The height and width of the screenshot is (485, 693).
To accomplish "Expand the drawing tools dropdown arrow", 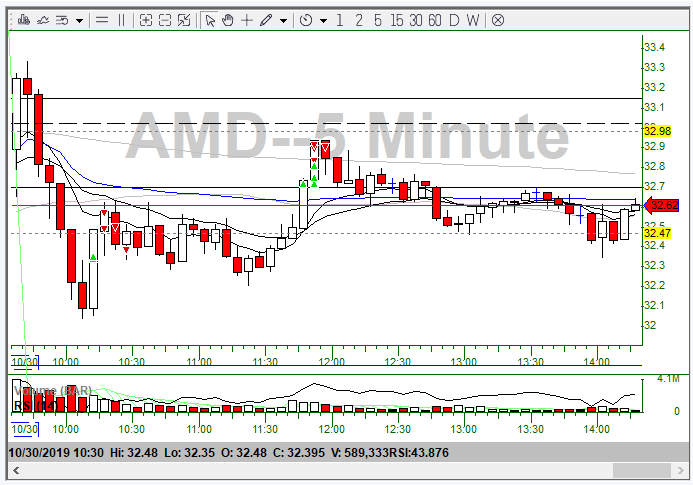I will click(x=284, y=20).
